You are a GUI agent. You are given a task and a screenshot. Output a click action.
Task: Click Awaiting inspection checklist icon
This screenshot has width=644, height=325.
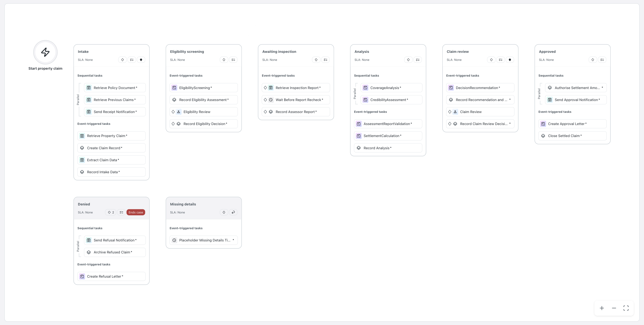(326, 60)
